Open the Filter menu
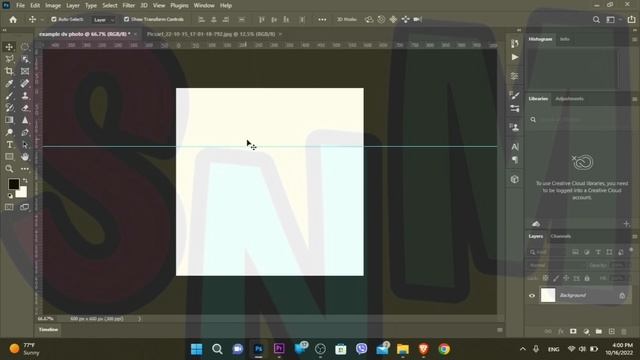 (129, 6)
